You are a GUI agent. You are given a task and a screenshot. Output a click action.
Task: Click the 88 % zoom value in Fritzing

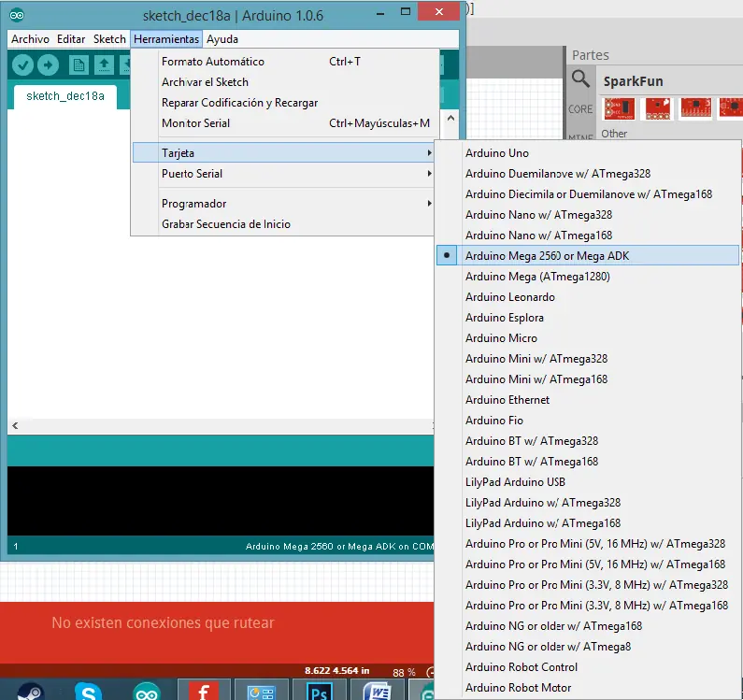click(404, 673)
